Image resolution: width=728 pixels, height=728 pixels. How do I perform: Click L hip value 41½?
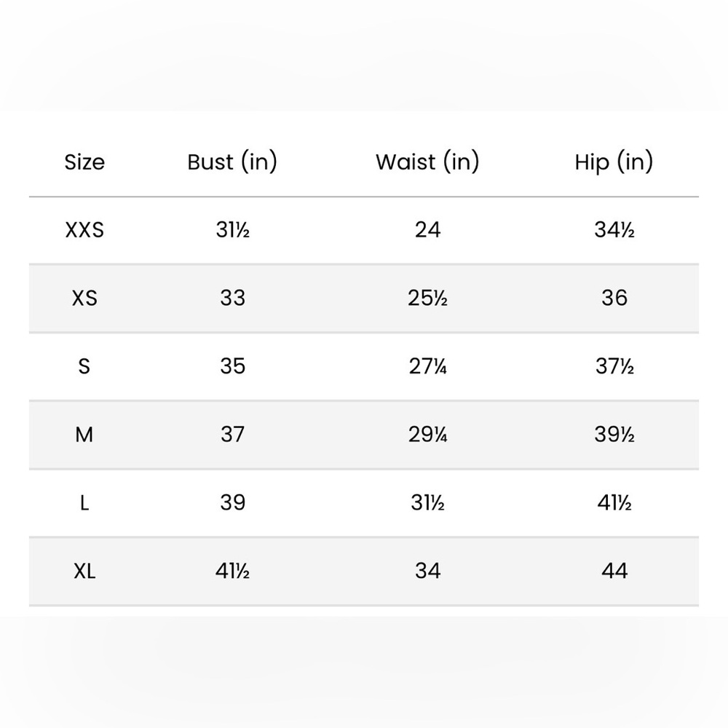(x=614, y=503)
